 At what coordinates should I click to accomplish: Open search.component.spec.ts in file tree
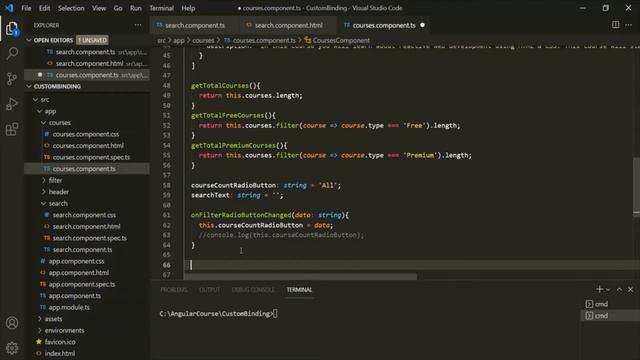(89, 238)
